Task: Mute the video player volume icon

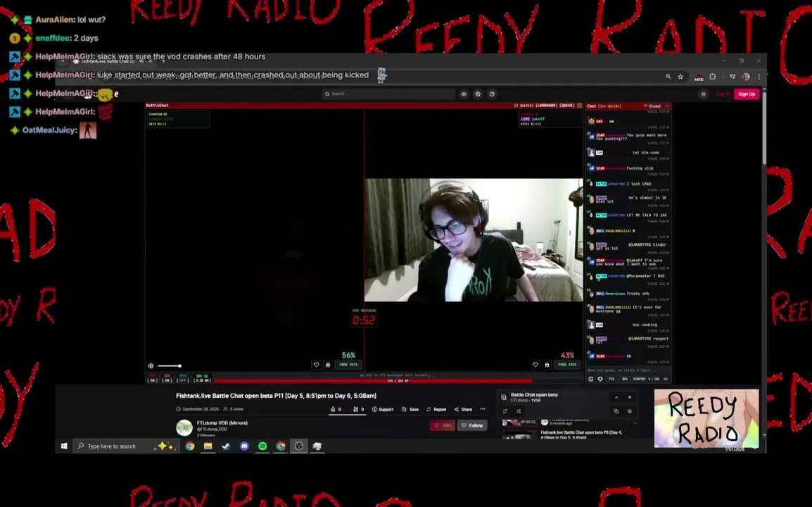Action: (x=151, y=366)
